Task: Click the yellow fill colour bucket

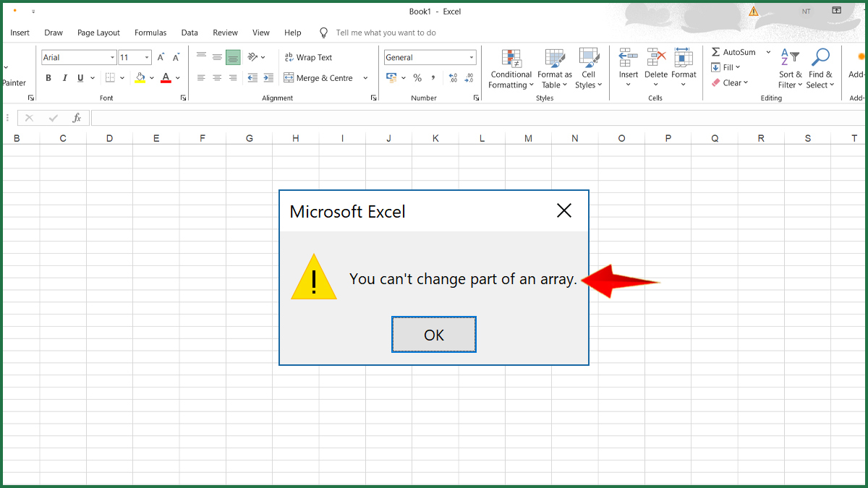Action: (140, 78)
